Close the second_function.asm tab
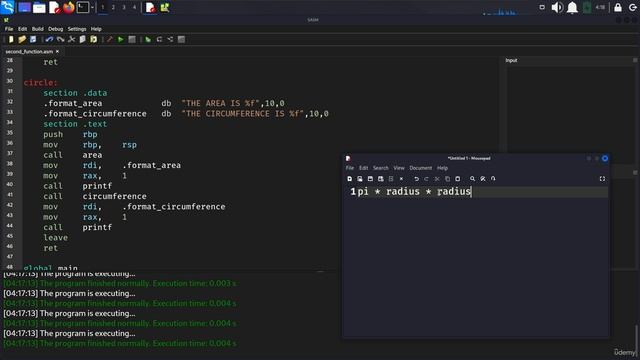Viewport: 640px width, 360px height. pos(58,51)
